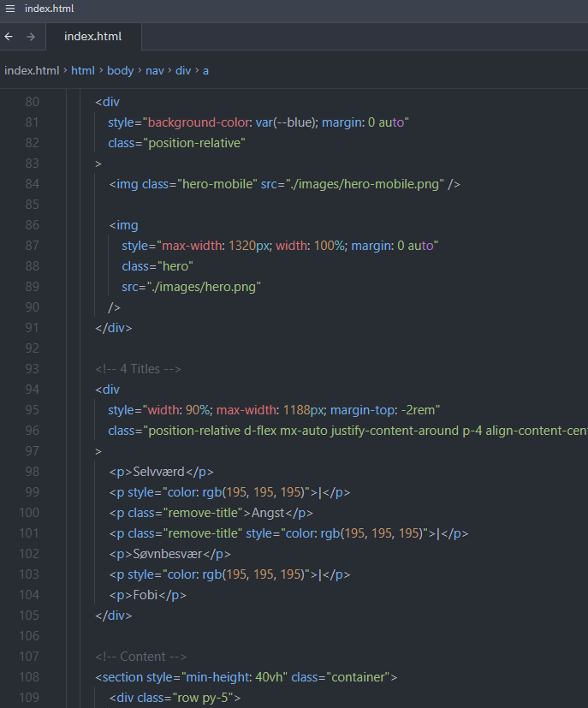Click div in the breadcrumb path

(x=183, y=71)
